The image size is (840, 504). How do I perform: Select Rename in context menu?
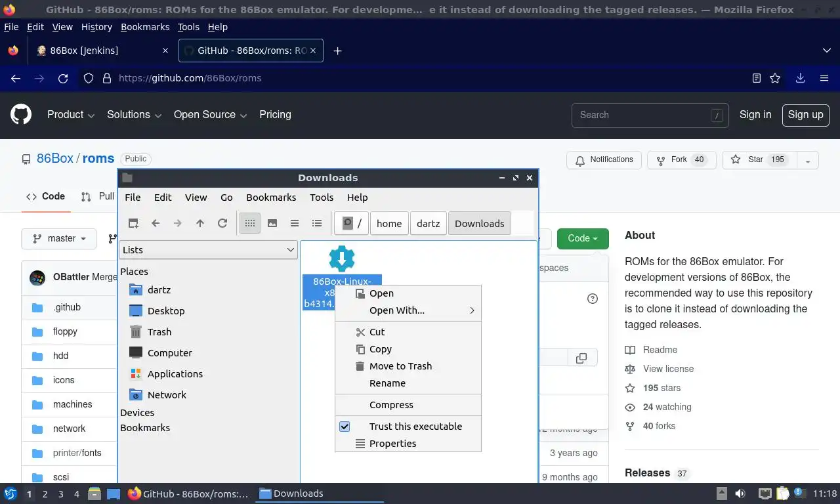coord(408,383)
